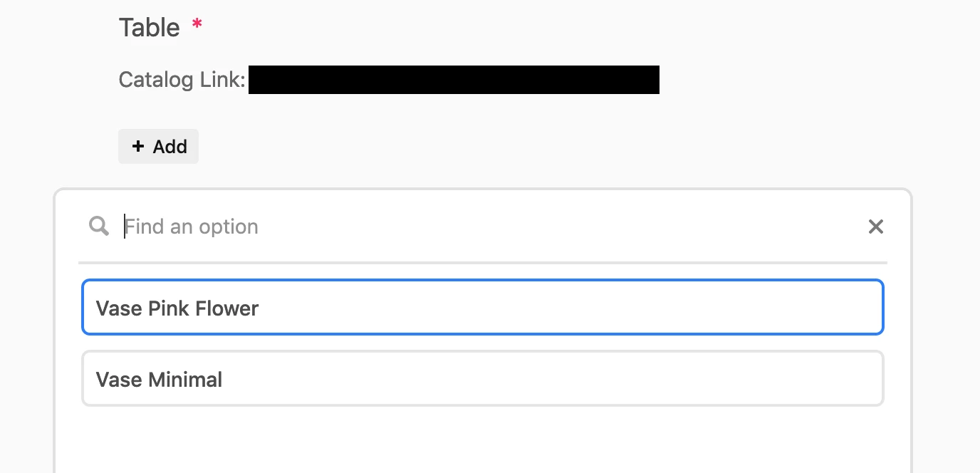Viewport: 980px width, 473px height.
Task: Dismiss the record picker popup
Action: tap(875, 227)
